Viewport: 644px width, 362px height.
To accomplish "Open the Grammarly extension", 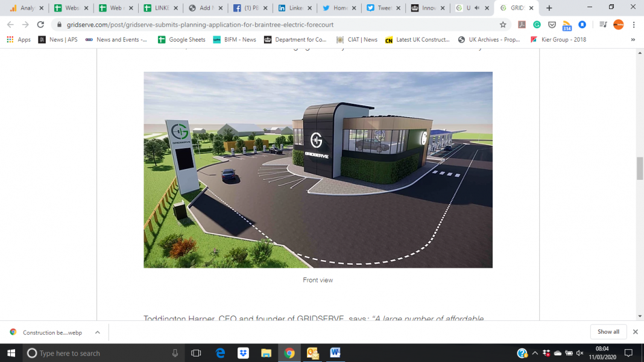I will 537,25.
